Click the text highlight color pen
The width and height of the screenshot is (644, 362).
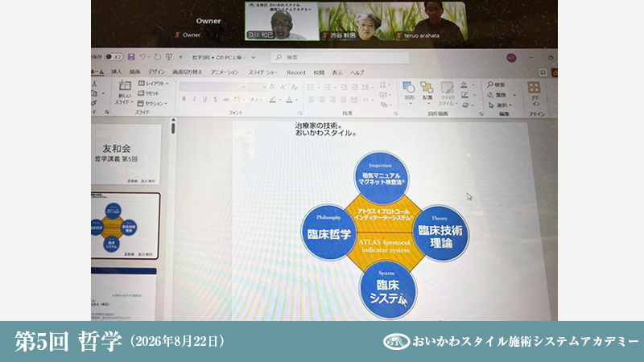tap(272, 100)
